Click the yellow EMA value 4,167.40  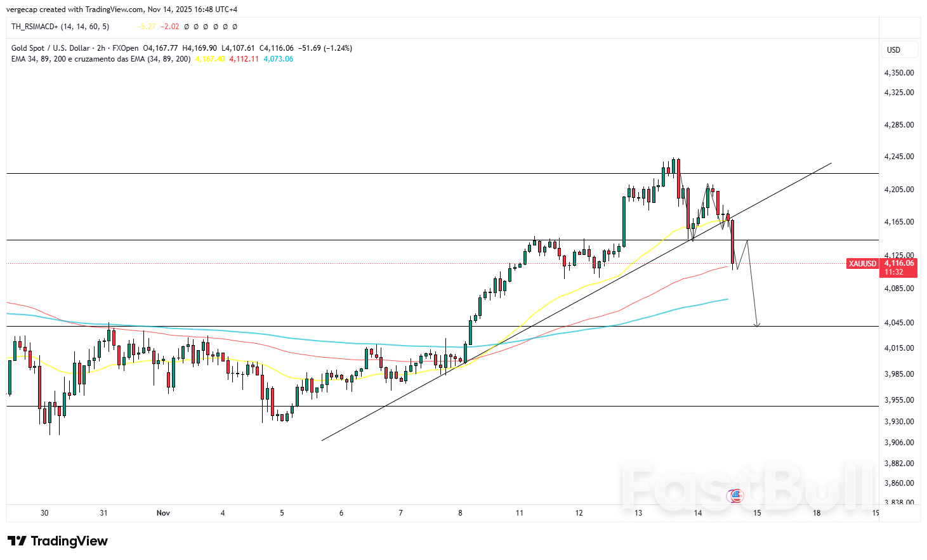pyautogui.click(x=209, y=59)
